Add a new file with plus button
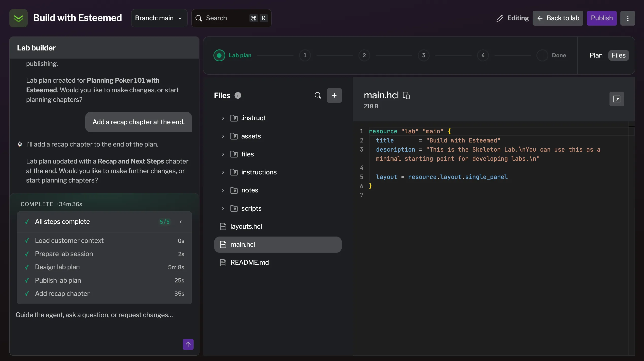Image resolution: width=644 pixels, height=361 pixels. [334, 95]
